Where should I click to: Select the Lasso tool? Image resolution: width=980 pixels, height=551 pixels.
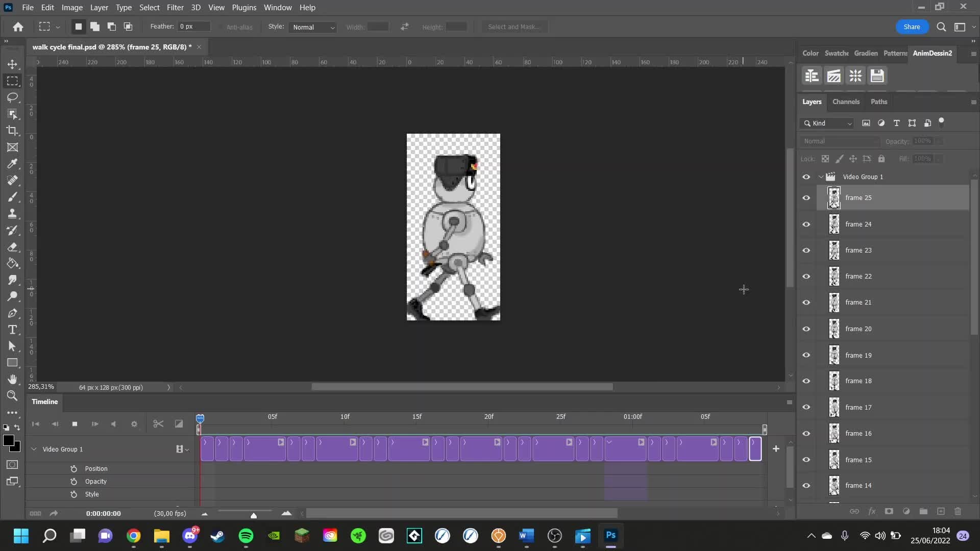[x=12, y=97]
